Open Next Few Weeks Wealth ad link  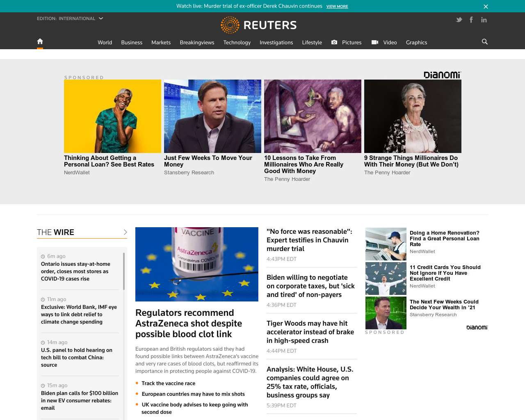point(444,304)
